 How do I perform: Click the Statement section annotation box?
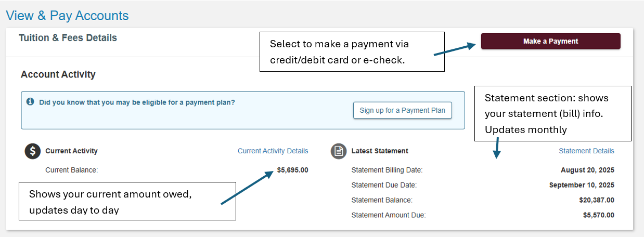[552, 113]
